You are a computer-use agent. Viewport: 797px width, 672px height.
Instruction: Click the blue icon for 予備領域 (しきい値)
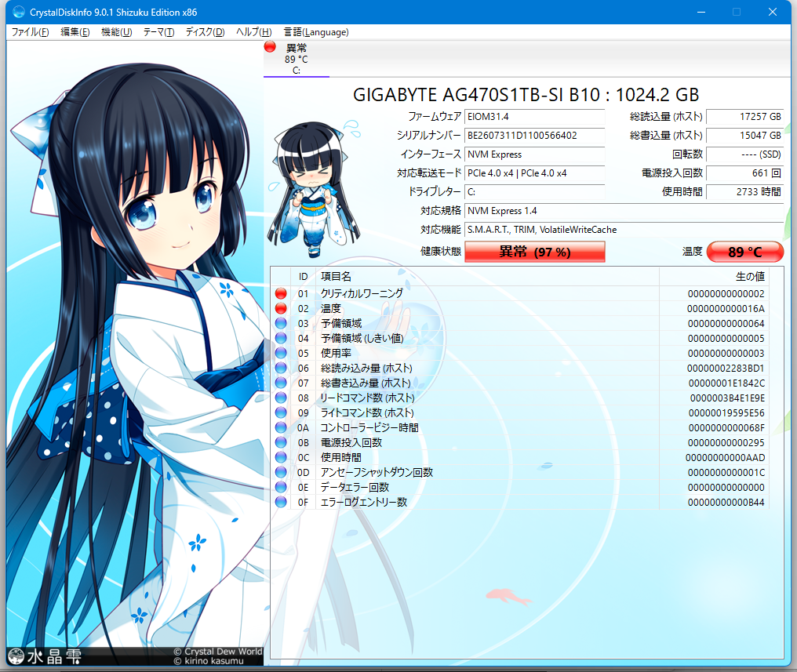pos(281,338)
